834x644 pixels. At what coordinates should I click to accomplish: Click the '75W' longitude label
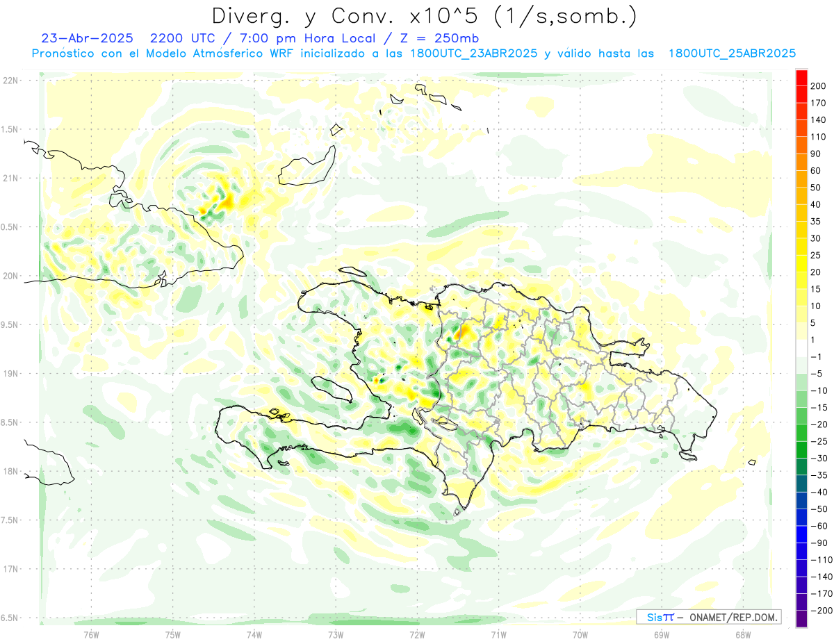[x=173, y=634]
